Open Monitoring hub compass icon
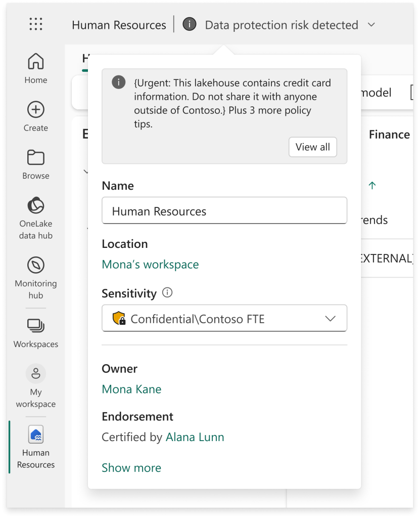The width and height of the screenshot is (420, 518). (36, 265)
